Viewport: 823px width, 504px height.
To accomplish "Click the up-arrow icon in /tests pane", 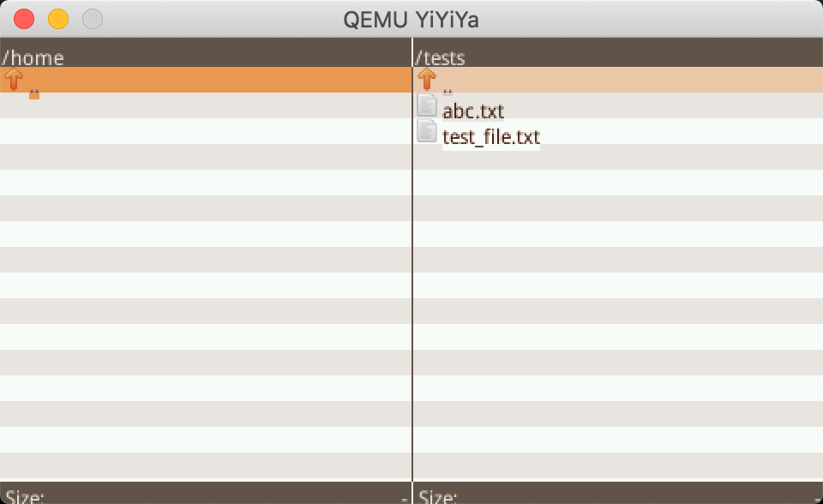I will click(x=427, y=79).
